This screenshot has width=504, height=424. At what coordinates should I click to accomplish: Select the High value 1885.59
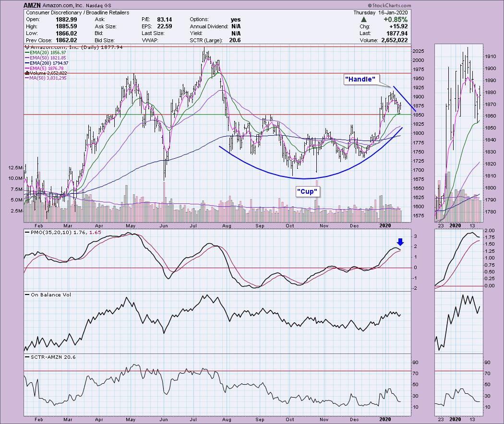point(66,27)
